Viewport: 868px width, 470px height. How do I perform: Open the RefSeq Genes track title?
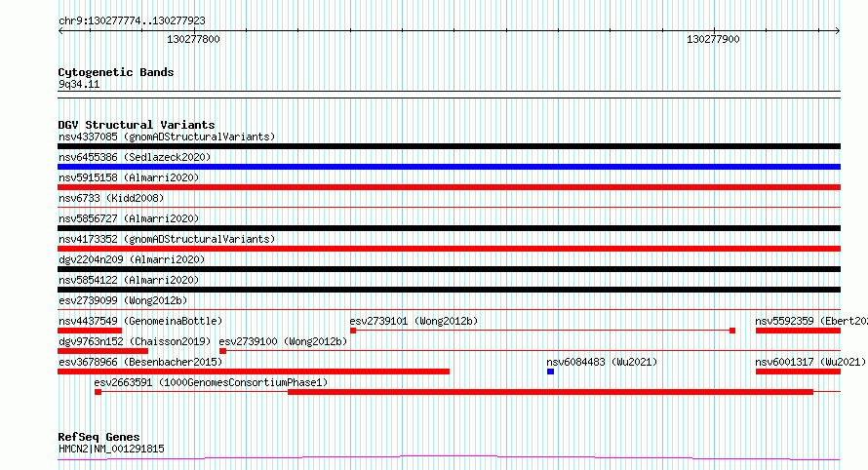tap(99, 437)
